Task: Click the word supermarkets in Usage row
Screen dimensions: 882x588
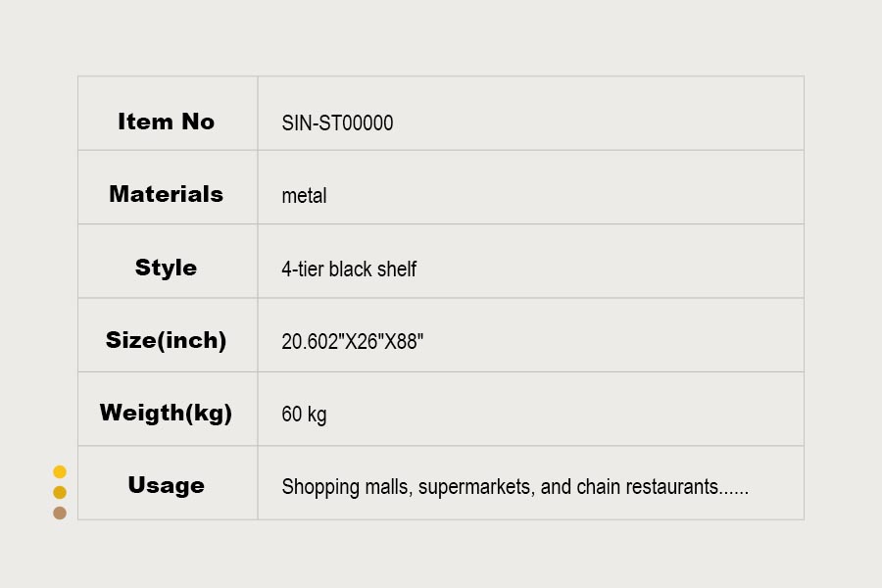Action: point(474,487)
